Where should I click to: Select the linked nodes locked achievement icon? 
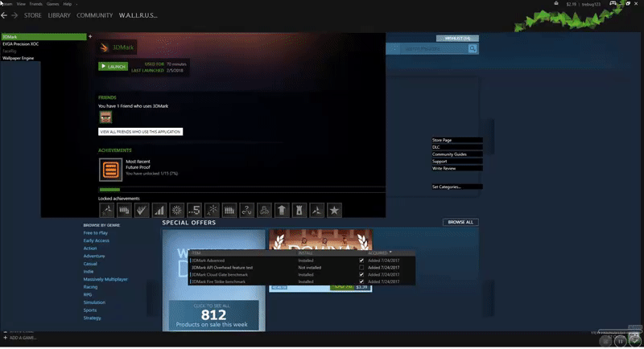[x=247, y=211]
